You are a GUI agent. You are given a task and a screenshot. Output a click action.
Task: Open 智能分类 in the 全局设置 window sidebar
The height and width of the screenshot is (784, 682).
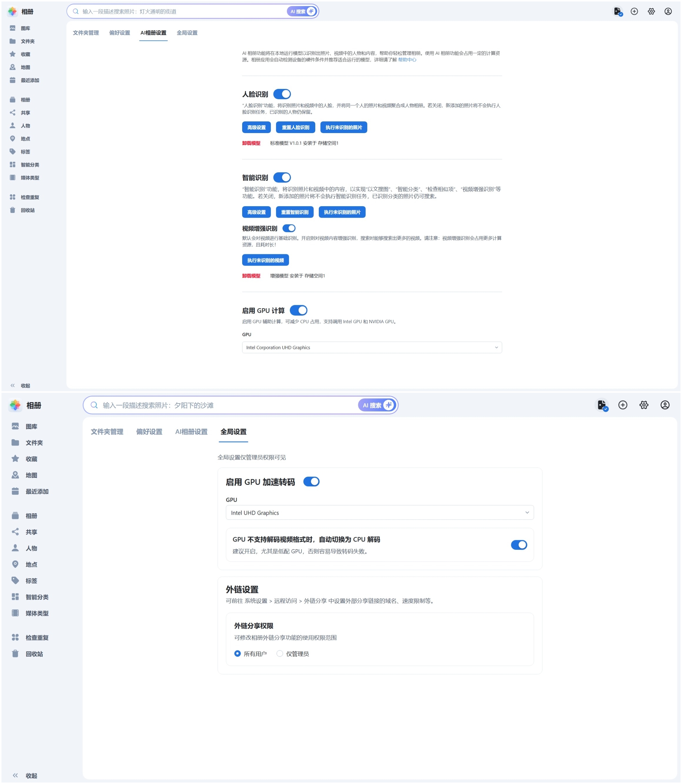[37, 597]
